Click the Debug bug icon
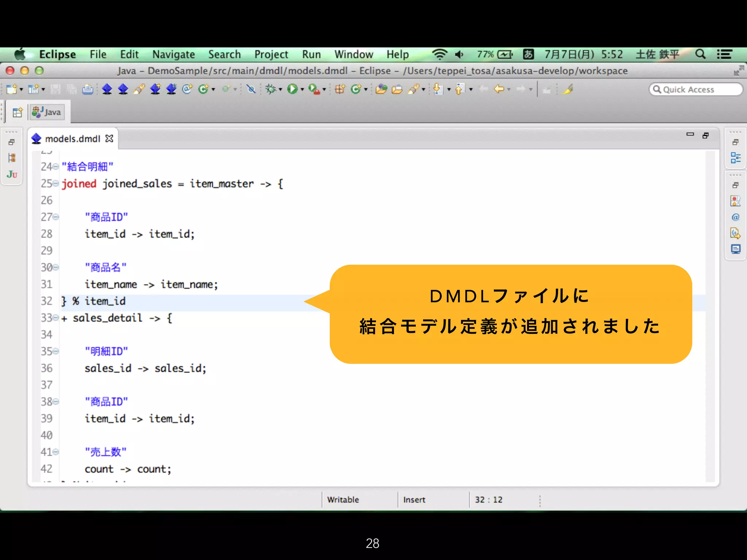 tap(271, 89)
